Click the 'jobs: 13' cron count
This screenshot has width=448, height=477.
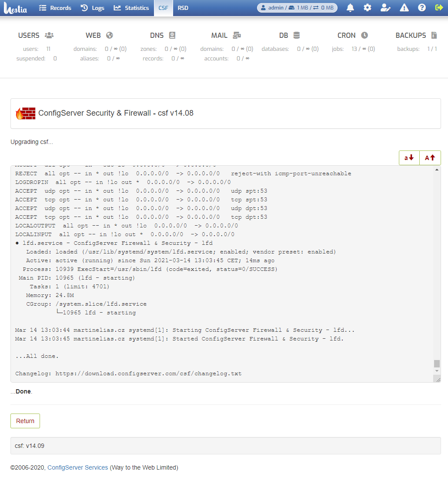[x=353, y=49]
